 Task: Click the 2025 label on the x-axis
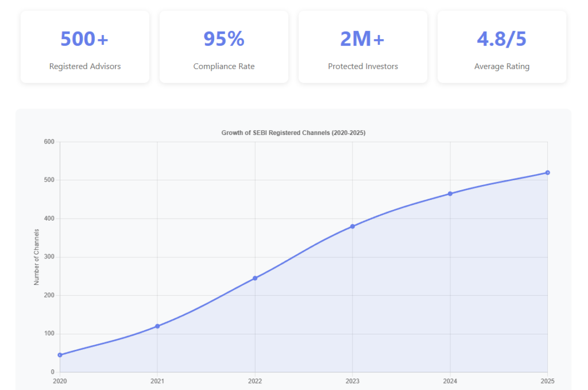pyautogui.click(x=547, y=381)
